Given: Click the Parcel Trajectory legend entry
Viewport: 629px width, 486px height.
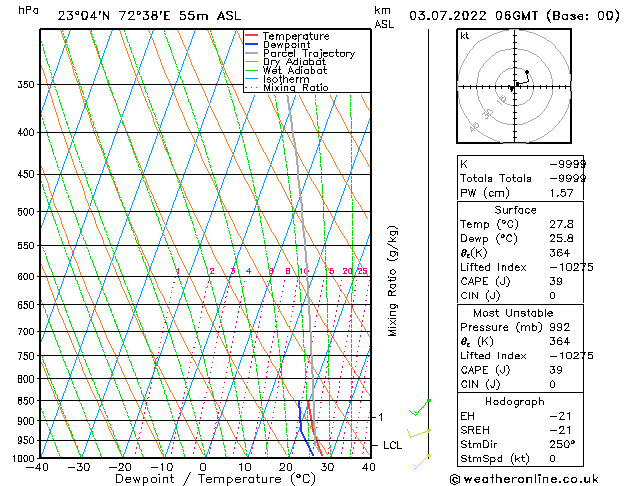Looking at the screenshot, I should (300, 53).
